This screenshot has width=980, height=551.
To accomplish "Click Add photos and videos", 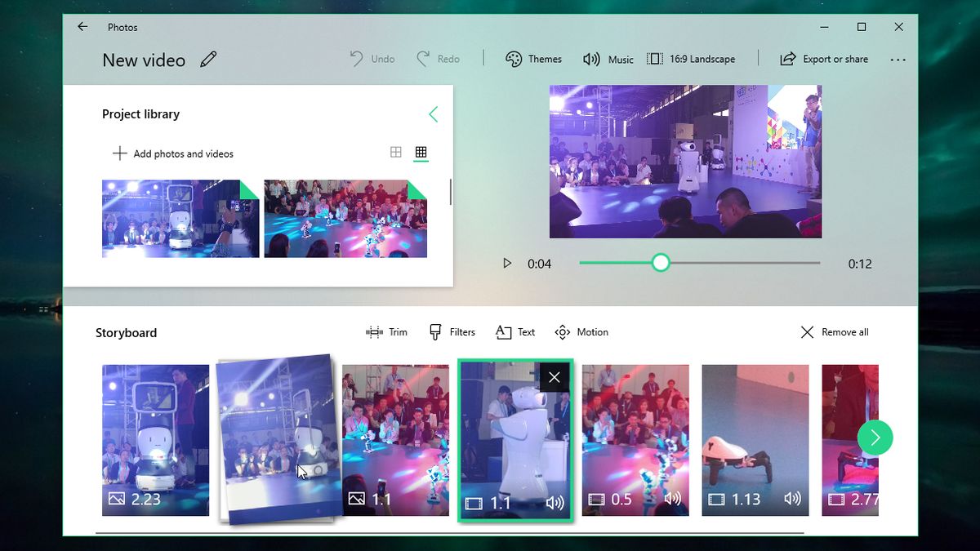I will click(172, 153).
